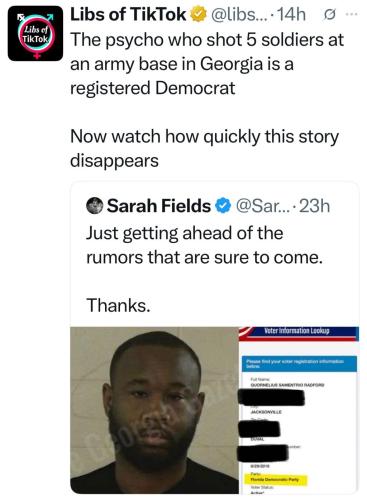
Task: Click the slashed-circle icon beside the timestamp
Action: 330,15
